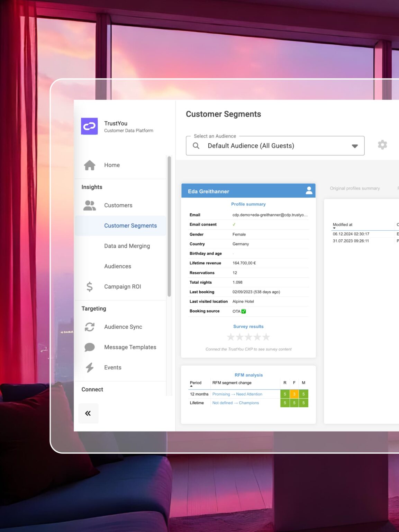Viewport: 399px width, 532px height.
Task: Click the Email consent checkmark
Action: point(234,225)
